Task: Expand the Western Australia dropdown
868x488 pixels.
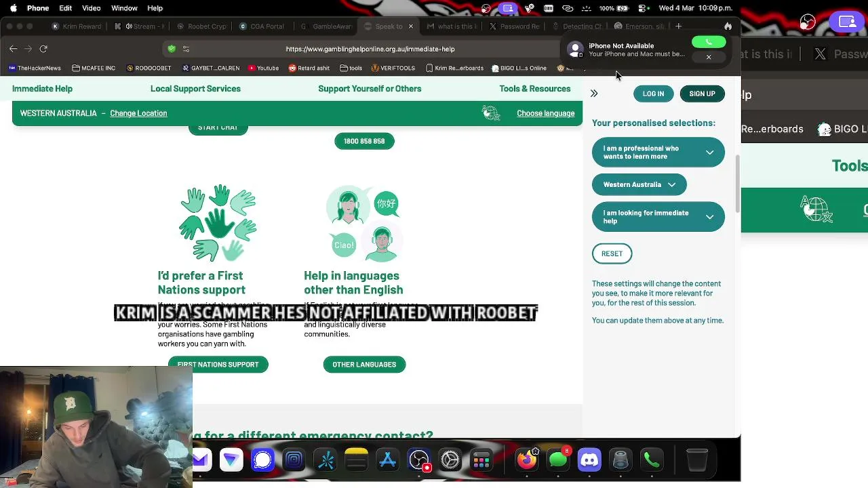Action: click(x=639, y=184)
